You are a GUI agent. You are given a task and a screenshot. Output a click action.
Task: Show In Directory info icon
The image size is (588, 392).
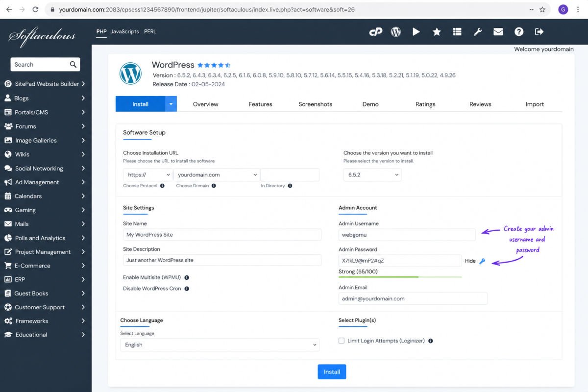(290, 186)
